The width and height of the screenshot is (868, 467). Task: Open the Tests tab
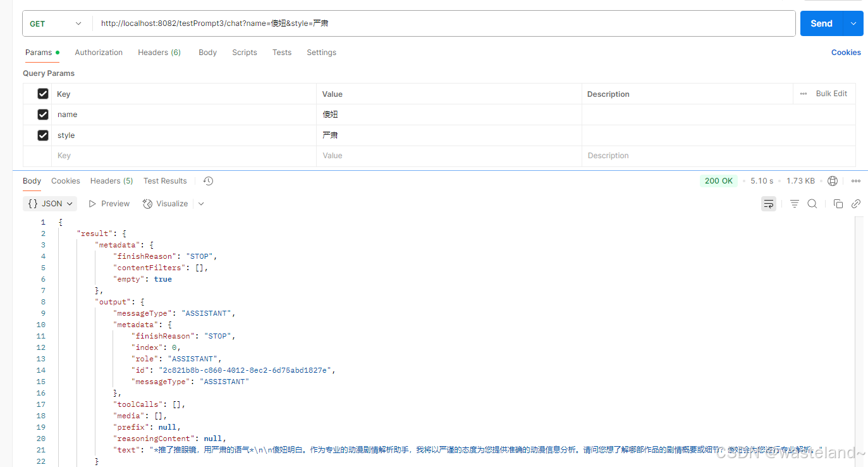282,53
